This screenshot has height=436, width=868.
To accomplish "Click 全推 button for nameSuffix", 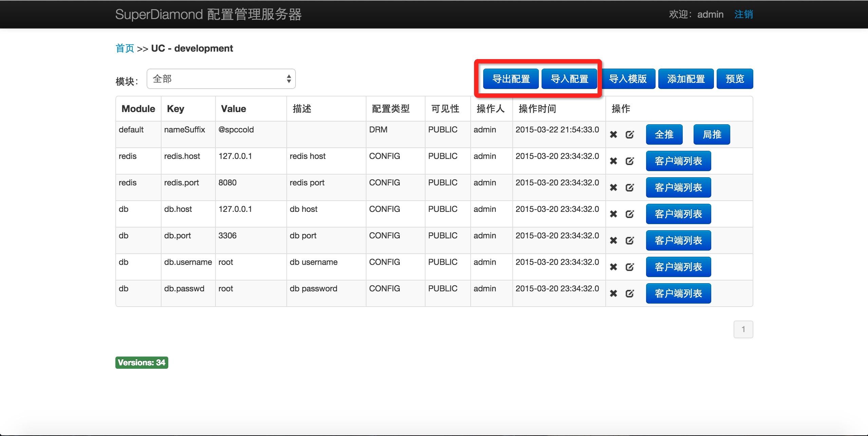I will [664, 134].
